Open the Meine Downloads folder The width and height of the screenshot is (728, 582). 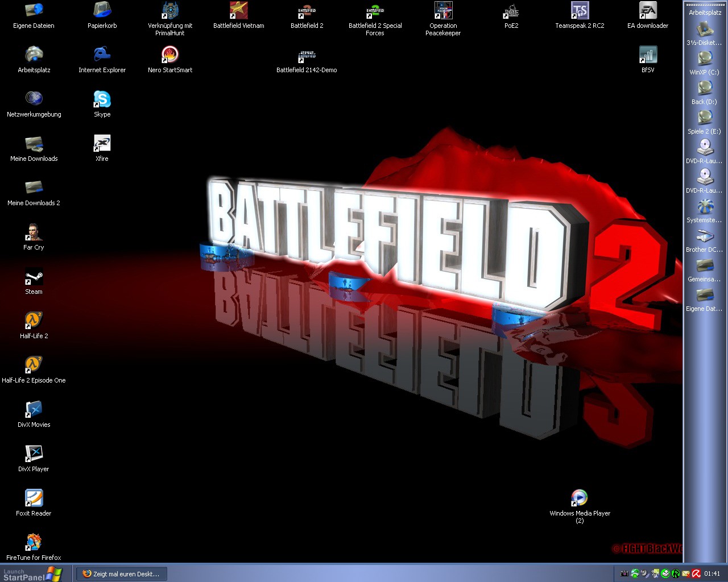(x=34, y=143)
